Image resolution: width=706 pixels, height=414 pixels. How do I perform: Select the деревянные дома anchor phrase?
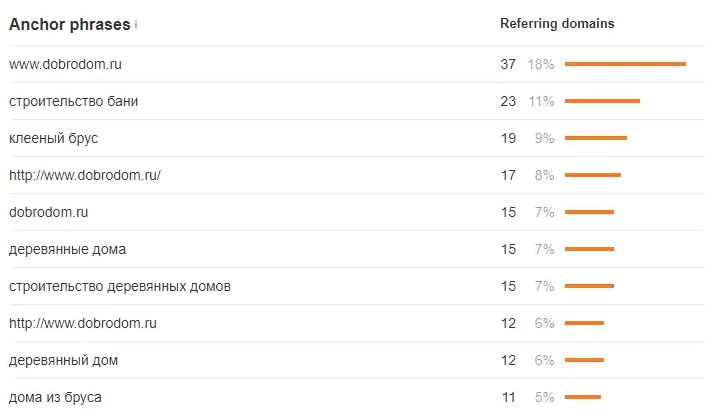coord(67,249)
